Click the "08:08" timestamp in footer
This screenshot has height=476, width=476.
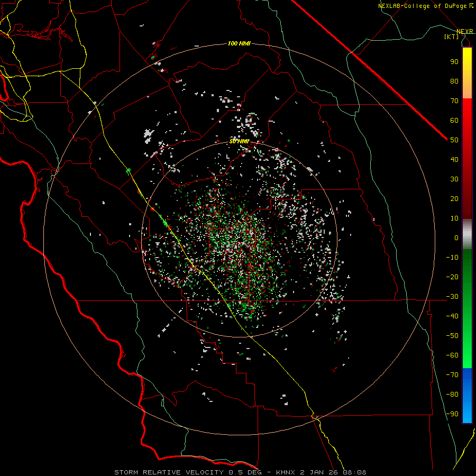[x=354, y=472]
